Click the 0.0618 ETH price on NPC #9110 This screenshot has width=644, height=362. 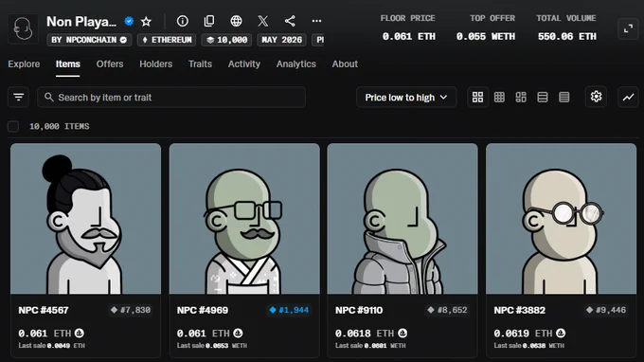(x=365, y=334)
